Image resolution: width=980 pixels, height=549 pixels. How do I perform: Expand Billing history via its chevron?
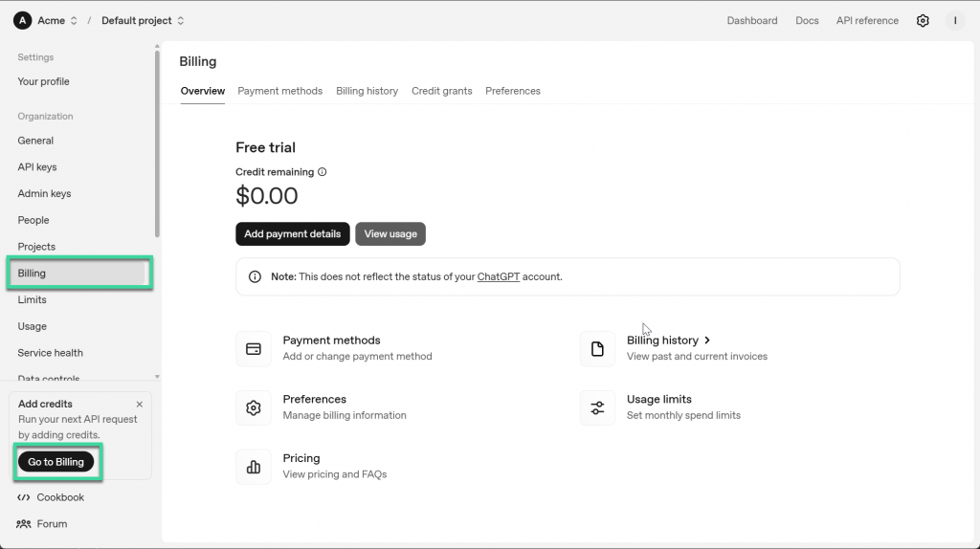tap(707, 340)
